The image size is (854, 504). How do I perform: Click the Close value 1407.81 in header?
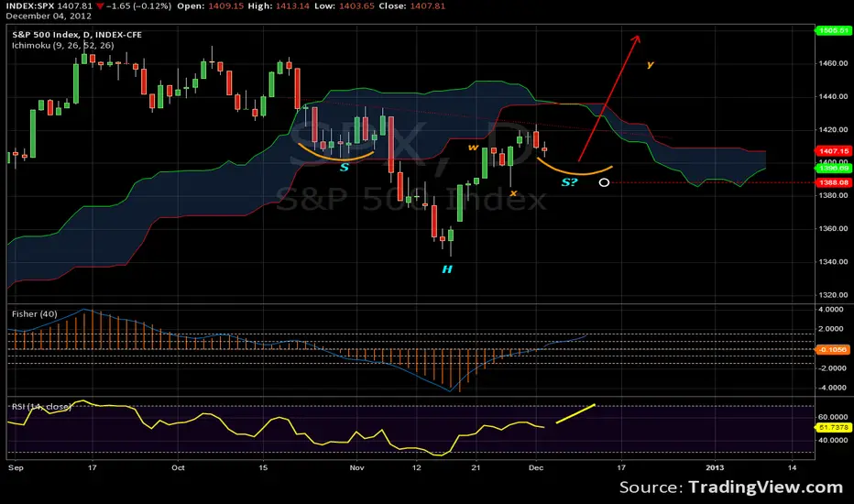[427, 6]
